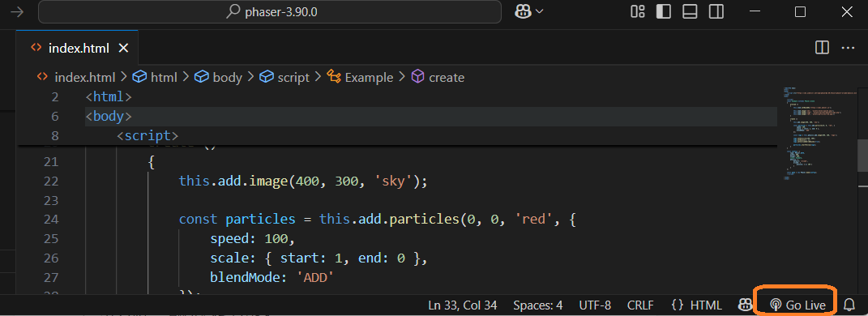Close the index.html tab
868x316 pixels.
(x=123, y=48)
